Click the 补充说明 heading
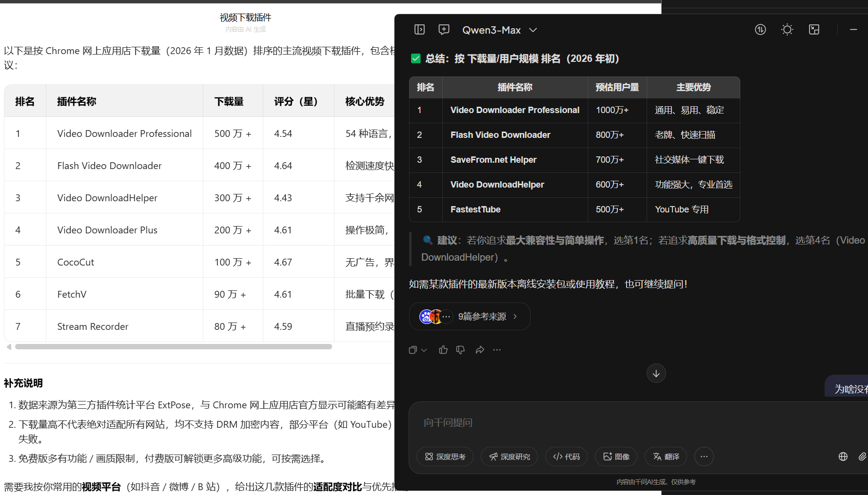 pos(23,383)
